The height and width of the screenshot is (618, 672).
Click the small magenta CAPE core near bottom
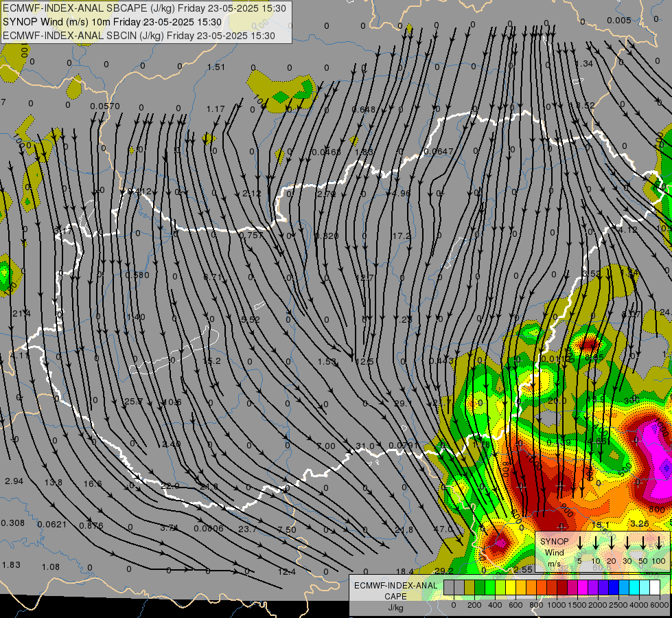pyautogui.click(x=500, y=543)
